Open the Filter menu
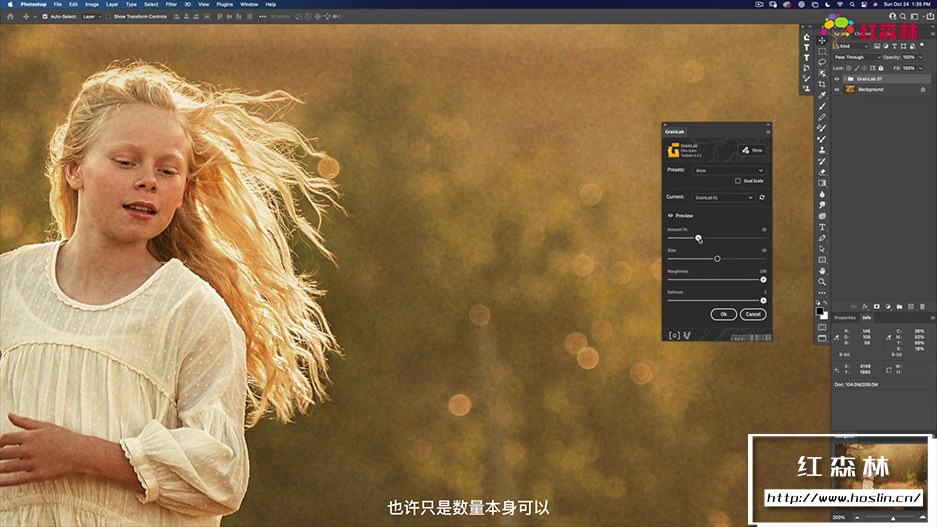937x527 pixels. [171, 4]
